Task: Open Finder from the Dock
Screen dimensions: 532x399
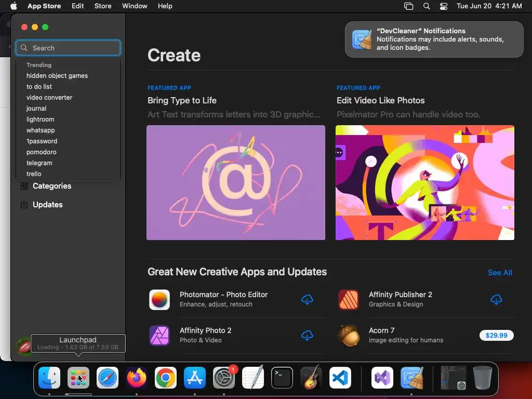Action: coord(49,378)
